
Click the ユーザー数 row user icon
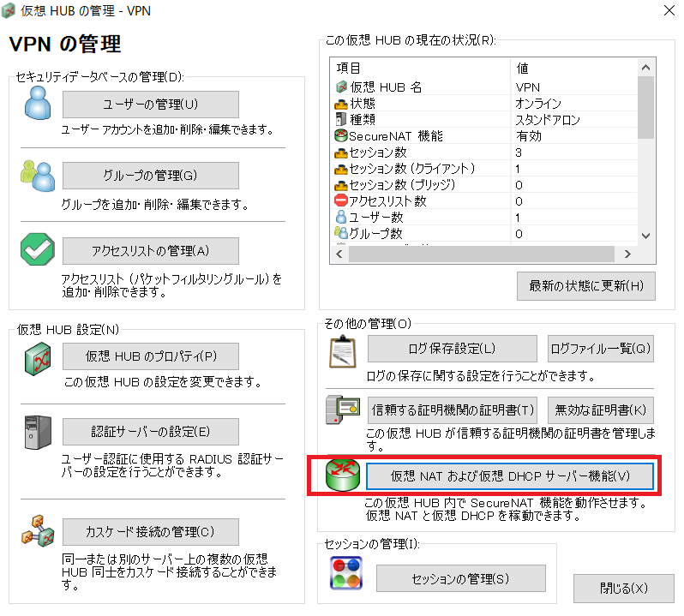(x=341, y=217)
